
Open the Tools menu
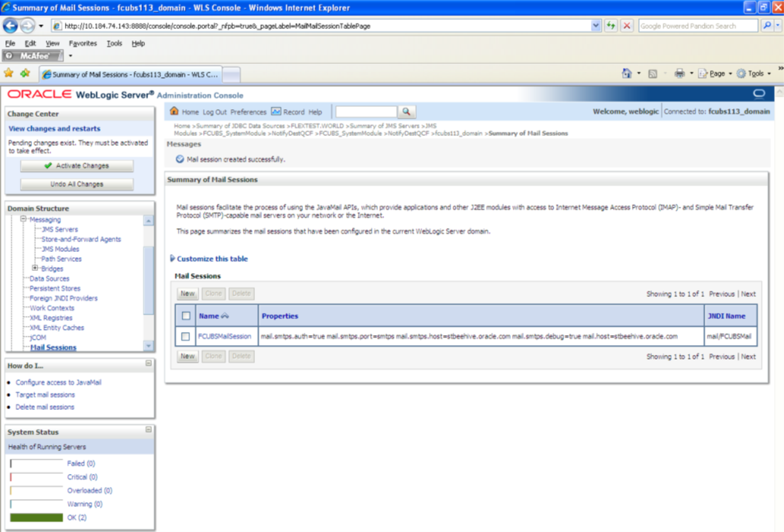pyautogui.click(x=115, y=44)
